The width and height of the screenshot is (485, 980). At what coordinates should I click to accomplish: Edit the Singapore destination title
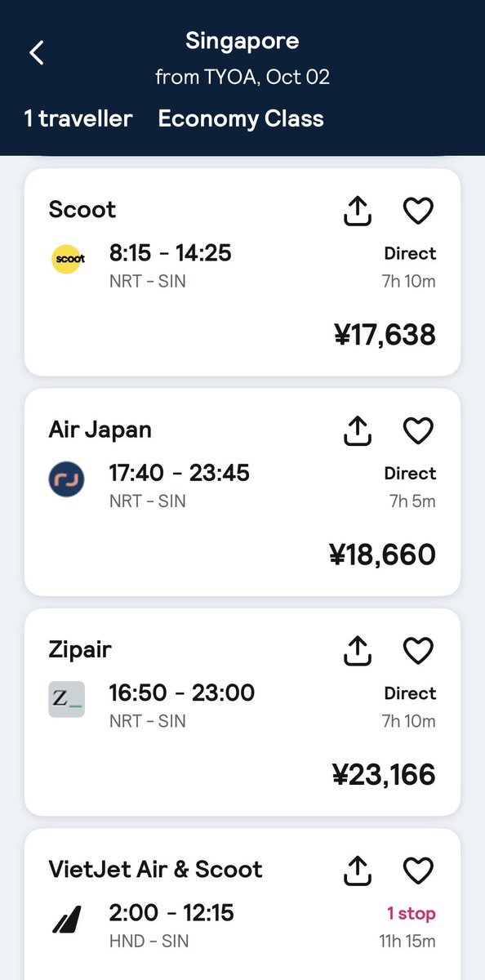pos(242,41)
